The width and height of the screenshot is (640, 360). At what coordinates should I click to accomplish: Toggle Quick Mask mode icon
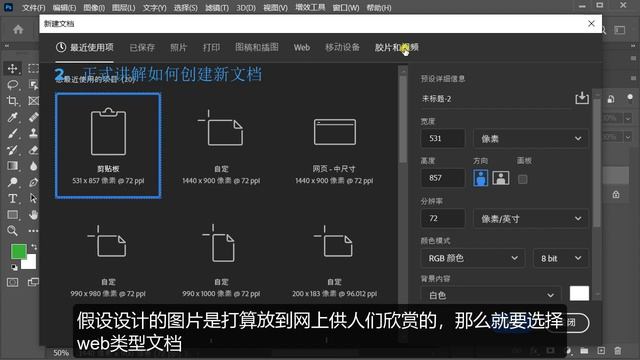tap(12, 282)
